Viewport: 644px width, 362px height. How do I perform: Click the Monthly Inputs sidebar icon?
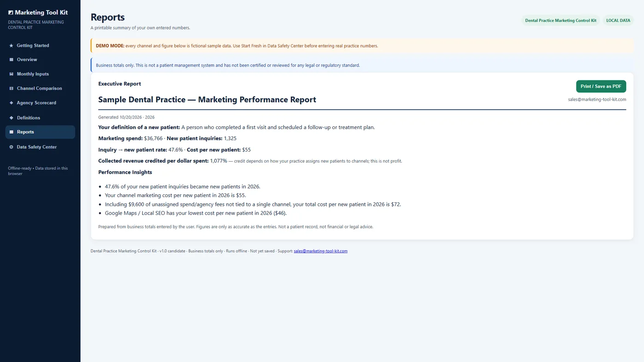pyautogui.click(x=11, y=74)
